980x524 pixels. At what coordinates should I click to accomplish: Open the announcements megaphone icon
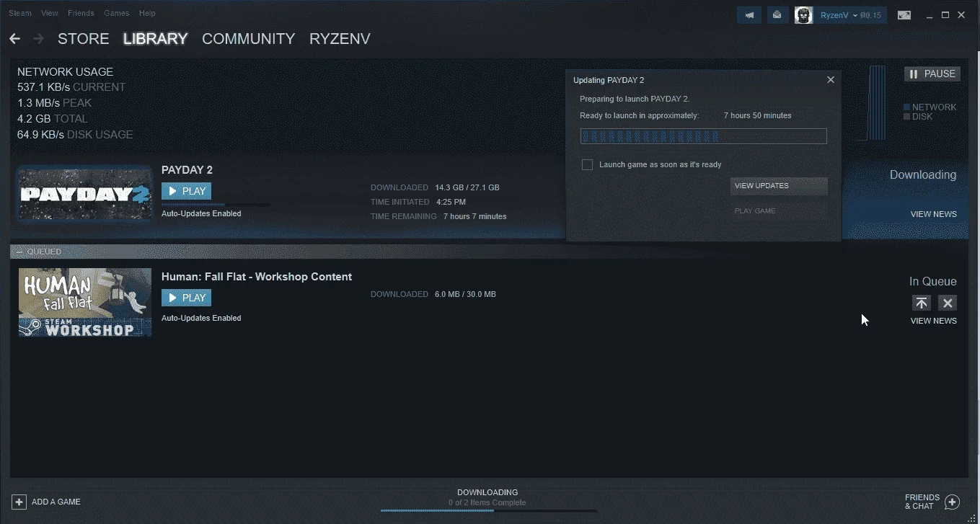[749, 14]
